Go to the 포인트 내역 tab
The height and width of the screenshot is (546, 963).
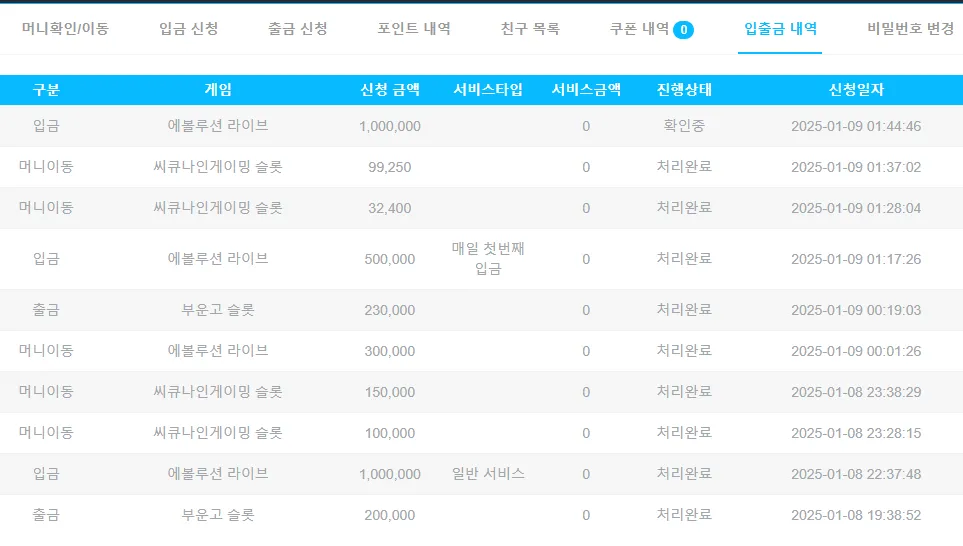(414, 29)
